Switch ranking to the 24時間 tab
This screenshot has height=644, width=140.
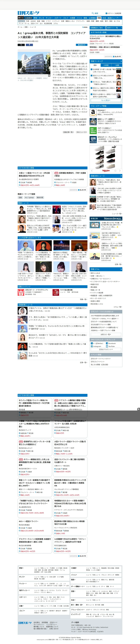[x=106, y=65]
